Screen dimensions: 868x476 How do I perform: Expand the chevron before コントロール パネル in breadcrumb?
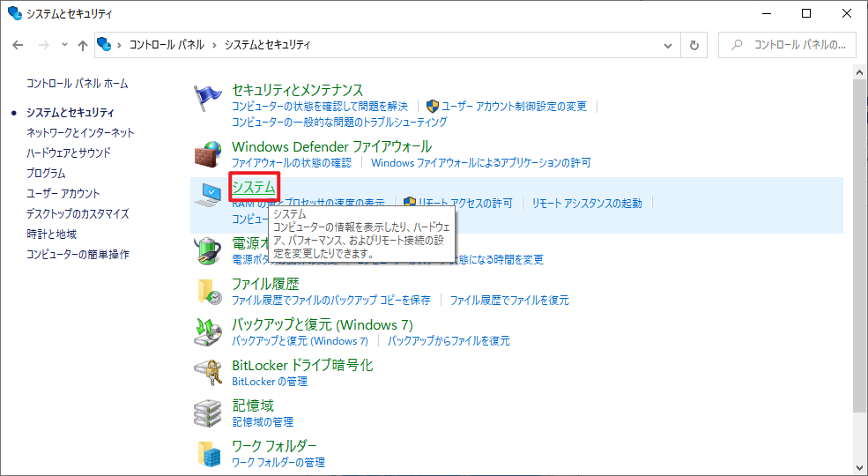point(119,45)
